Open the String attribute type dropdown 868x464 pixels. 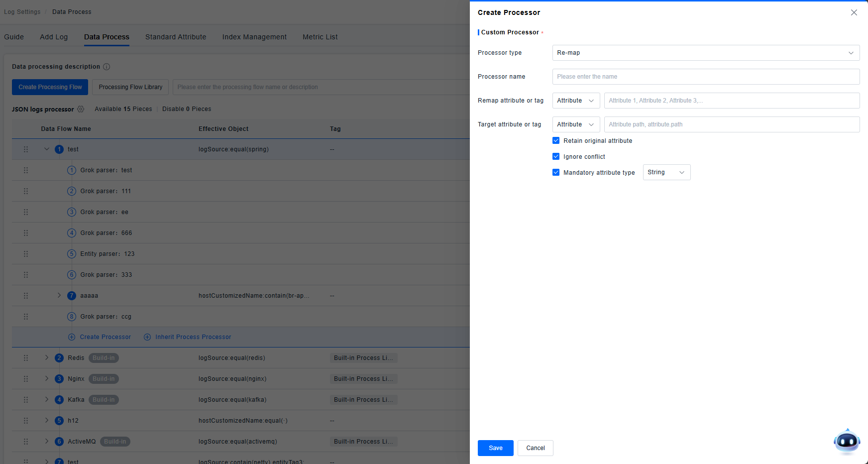click(666, 172)
